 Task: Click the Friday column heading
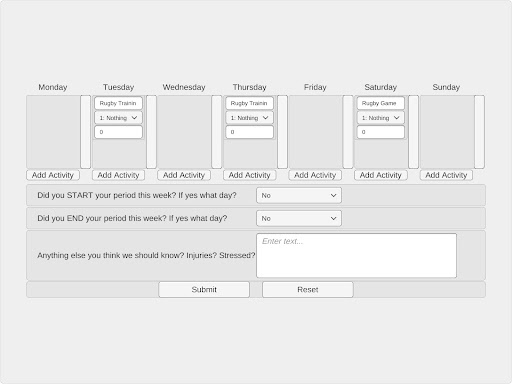(x=315, y=87)
